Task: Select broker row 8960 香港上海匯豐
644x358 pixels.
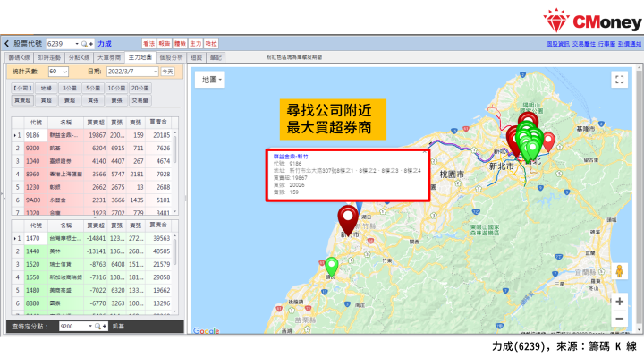Action: point(92,174)
